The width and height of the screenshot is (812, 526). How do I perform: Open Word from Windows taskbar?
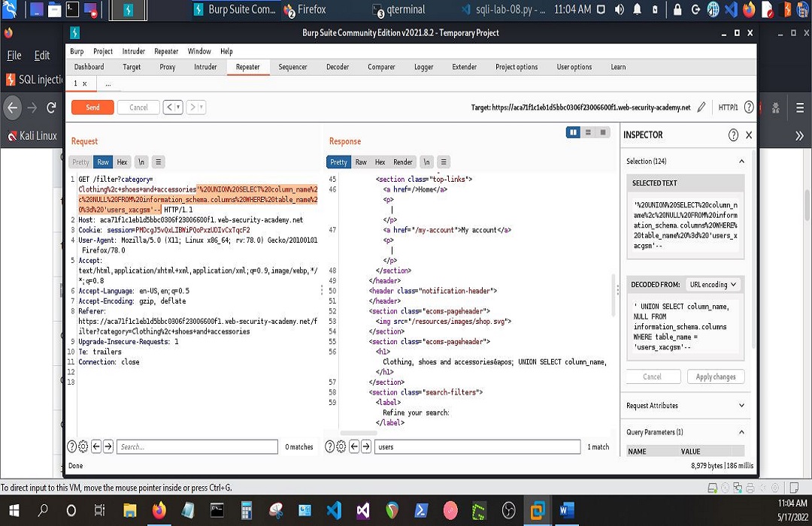point(567,511)
